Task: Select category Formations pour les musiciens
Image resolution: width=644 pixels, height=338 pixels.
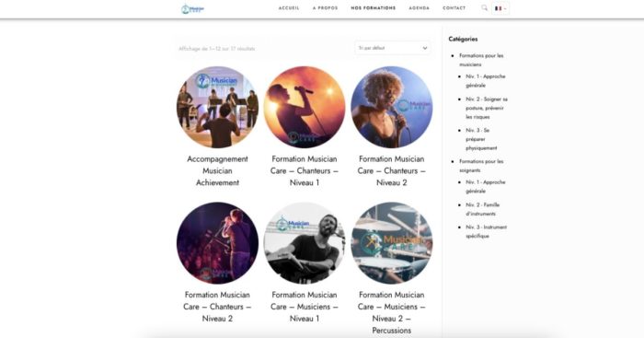Action: [481, 60]
